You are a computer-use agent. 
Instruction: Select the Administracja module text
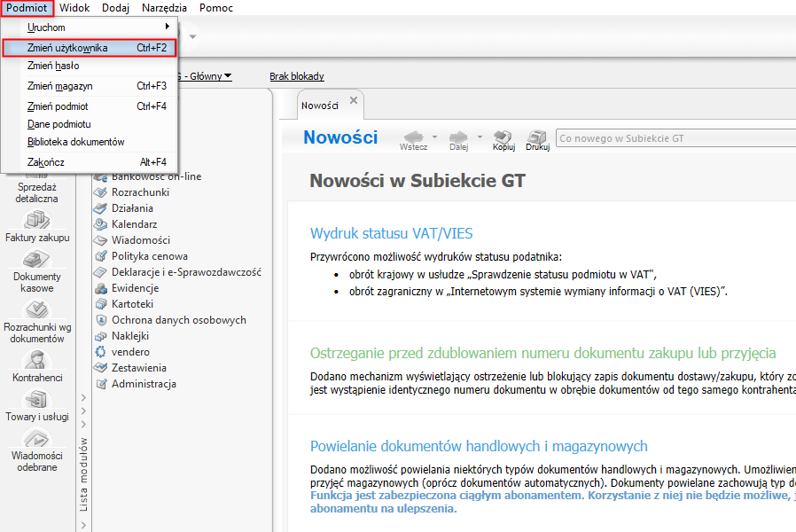click(144, 384)
